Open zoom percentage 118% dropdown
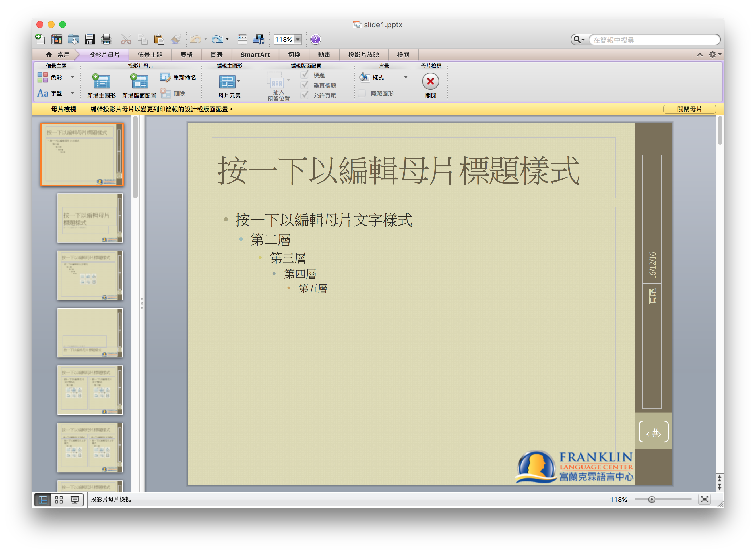Viewport: 756px width, 553px height. [298, 39]
